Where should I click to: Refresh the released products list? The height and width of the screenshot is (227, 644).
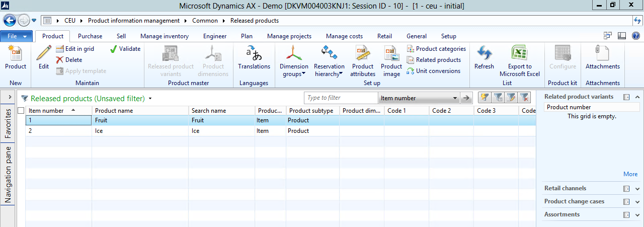point(484,58)
